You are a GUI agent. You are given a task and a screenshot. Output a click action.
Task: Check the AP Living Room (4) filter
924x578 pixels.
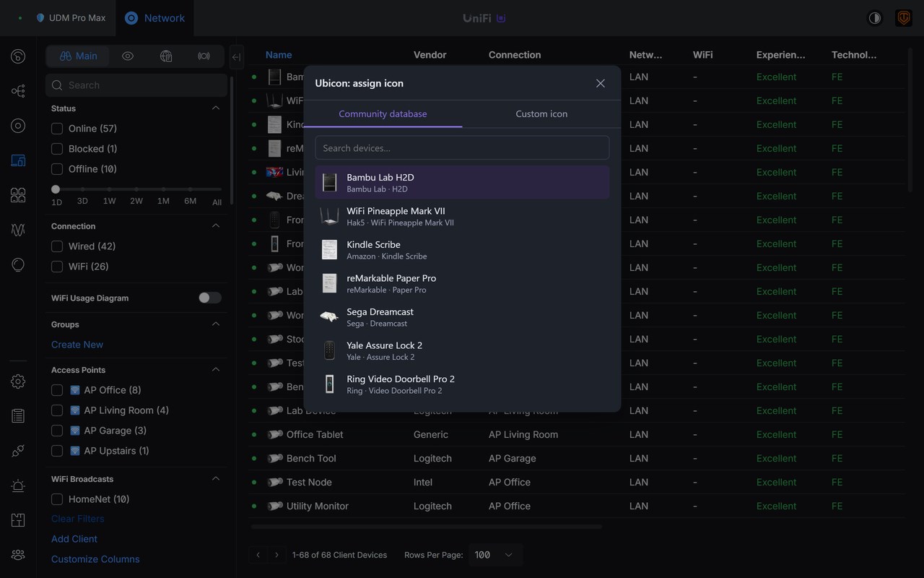point(57,410)
